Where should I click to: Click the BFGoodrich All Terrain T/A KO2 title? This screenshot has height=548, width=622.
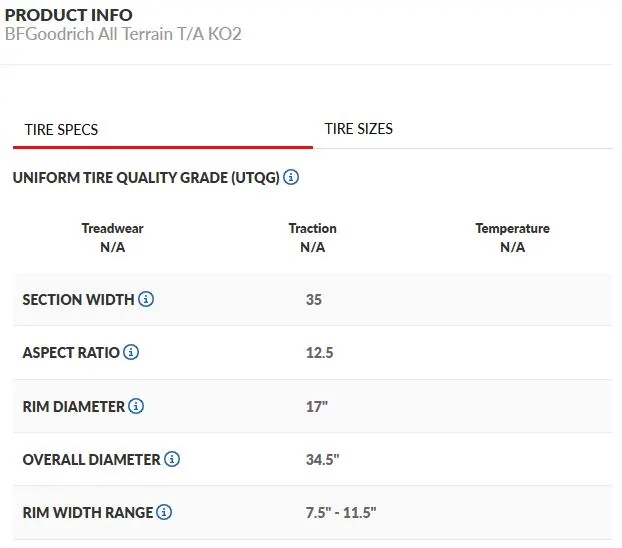click(x=123, y=34)
